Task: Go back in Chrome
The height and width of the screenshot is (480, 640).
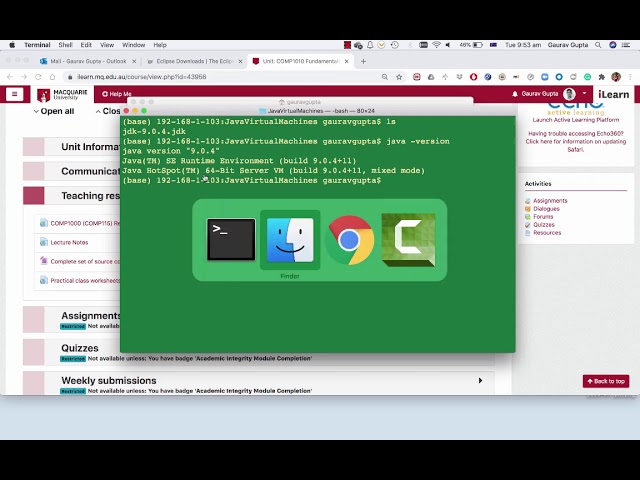Action: click(x=10, y=77)
